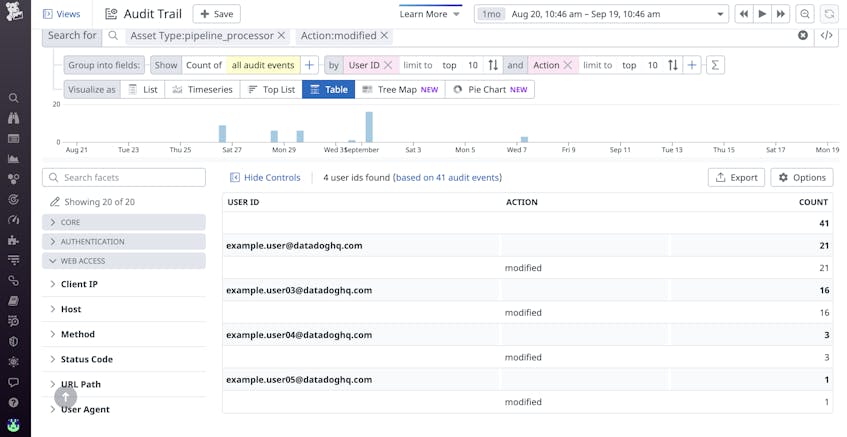Click the top 10 limit for User ID

[x=460, y=65]
